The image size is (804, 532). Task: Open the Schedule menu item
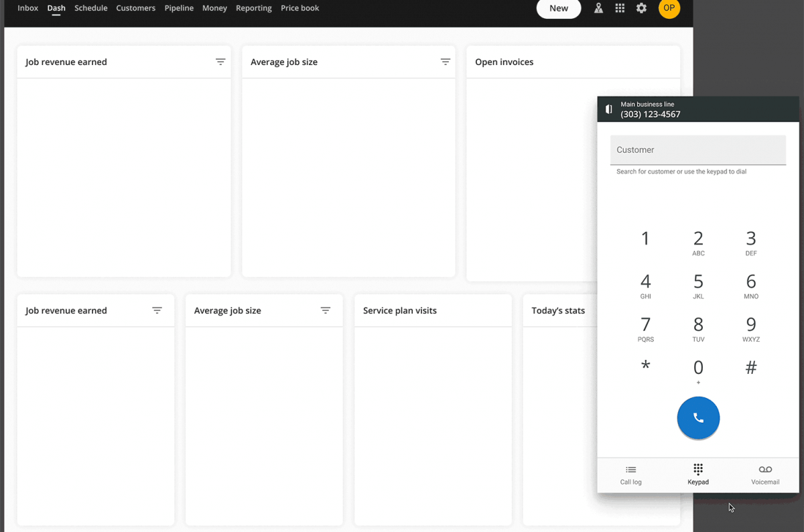click(x=91, y=8)
